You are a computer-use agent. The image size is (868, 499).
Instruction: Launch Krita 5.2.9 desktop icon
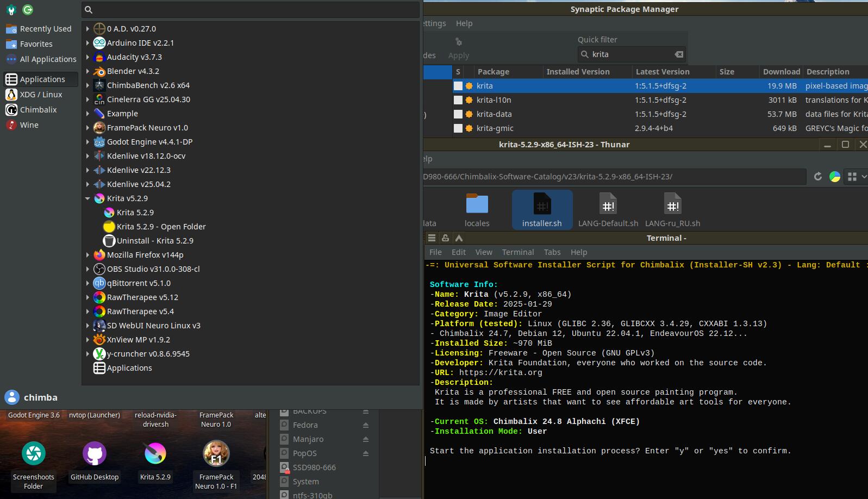[x=155, y=454]
